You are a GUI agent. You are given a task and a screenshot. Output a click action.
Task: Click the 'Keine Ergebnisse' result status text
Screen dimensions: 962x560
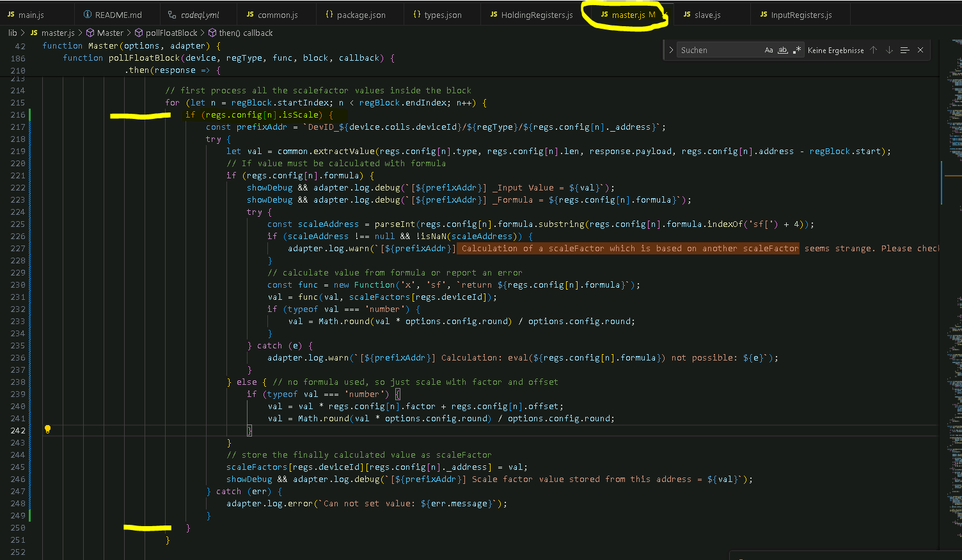(835, 50)
